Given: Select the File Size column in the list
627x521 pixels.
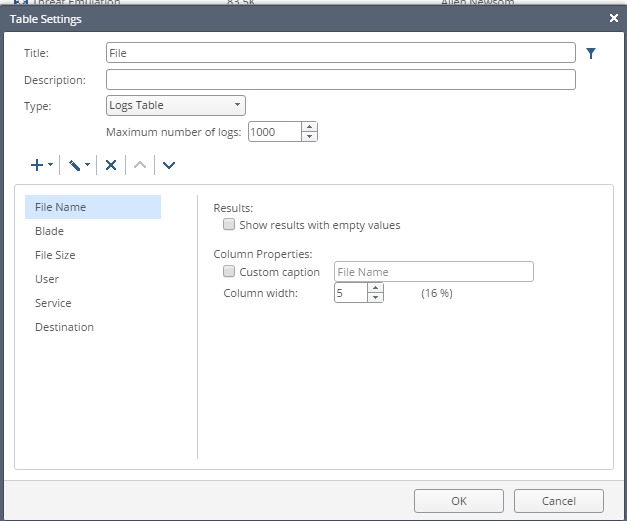Looking at the screenshot, I should pos(93,255).
